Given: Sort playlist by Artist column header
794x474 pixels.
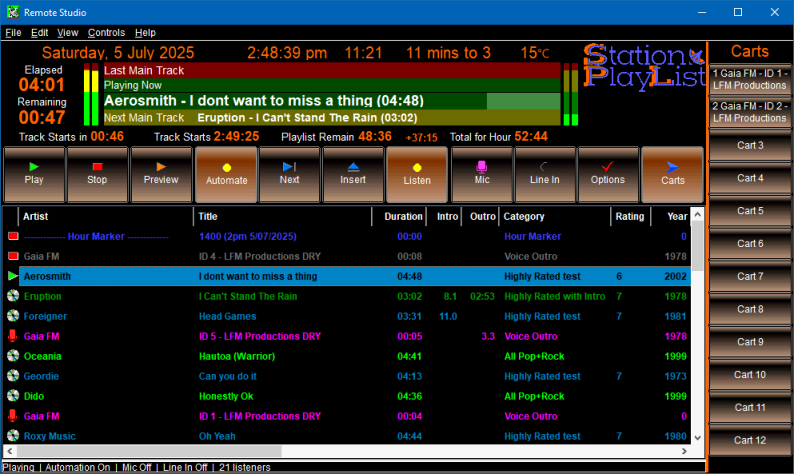Looking at the screenshot, I should pos(106,216).
